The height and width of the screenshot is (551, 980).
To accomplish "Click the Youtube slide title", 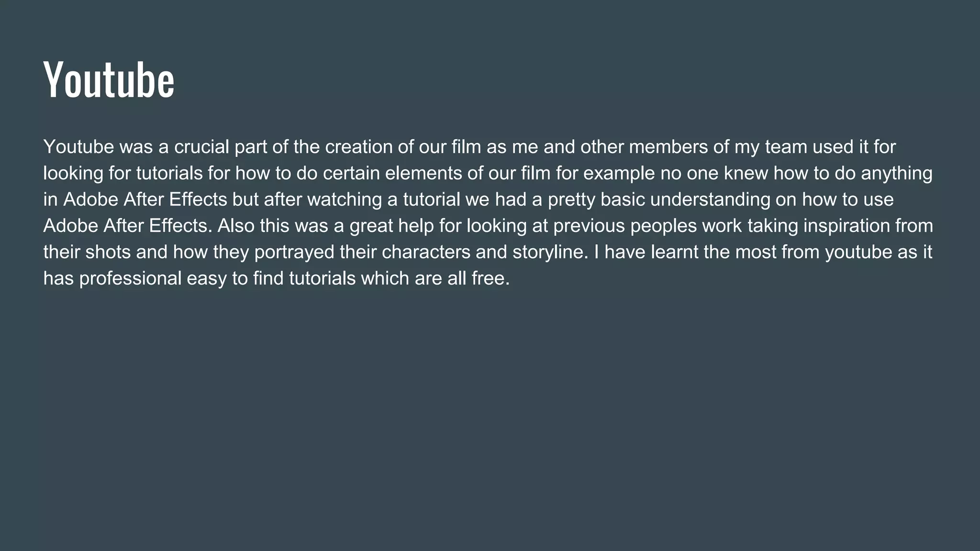I will (109, 80).
